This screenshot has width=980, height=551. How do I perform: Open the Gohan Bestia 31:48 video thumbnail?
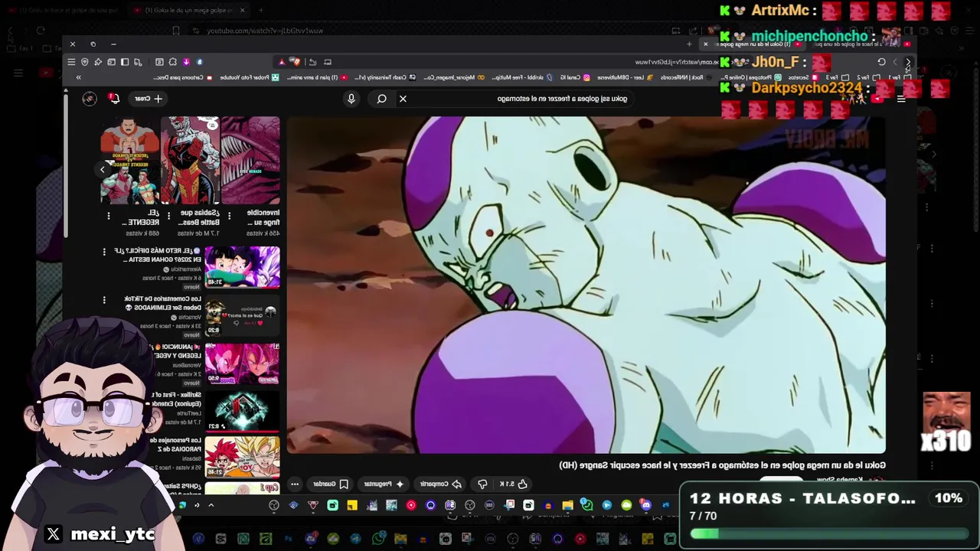click(x=242, y=266)
